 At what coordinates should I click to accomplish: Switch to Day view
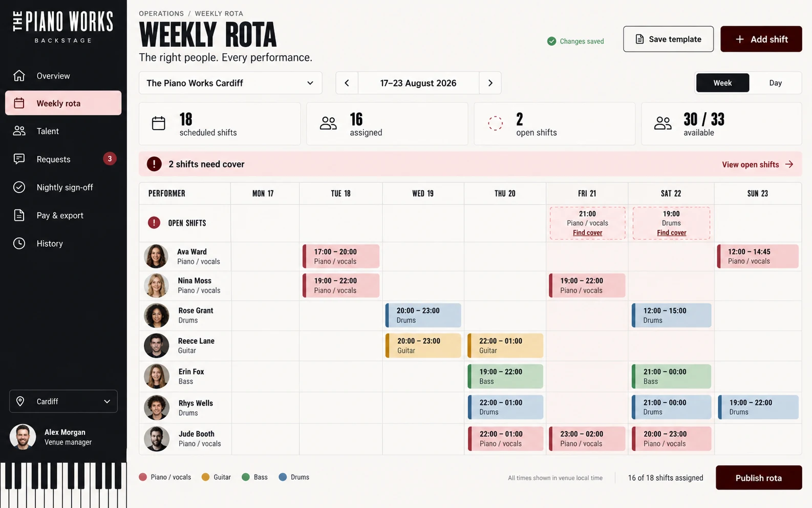(775, 83)
